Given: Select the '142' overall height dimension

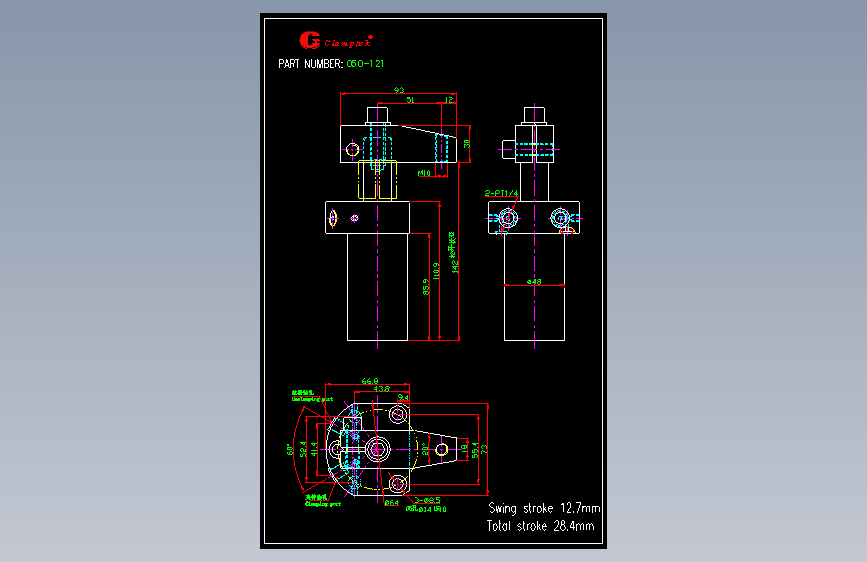Looking at the screenshot, I should tap(455, 267).
